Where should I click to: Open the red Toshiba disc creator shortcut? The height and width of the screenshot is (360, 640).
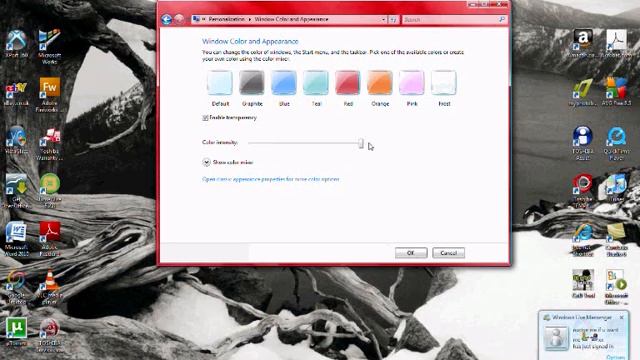[582, 191]
